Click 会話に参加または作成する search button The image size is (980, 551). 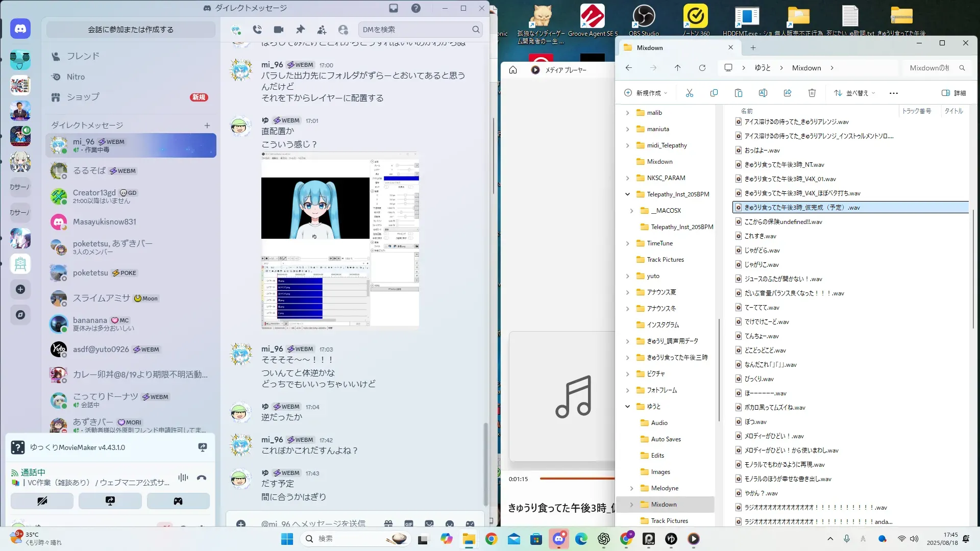tap(131, 30)
